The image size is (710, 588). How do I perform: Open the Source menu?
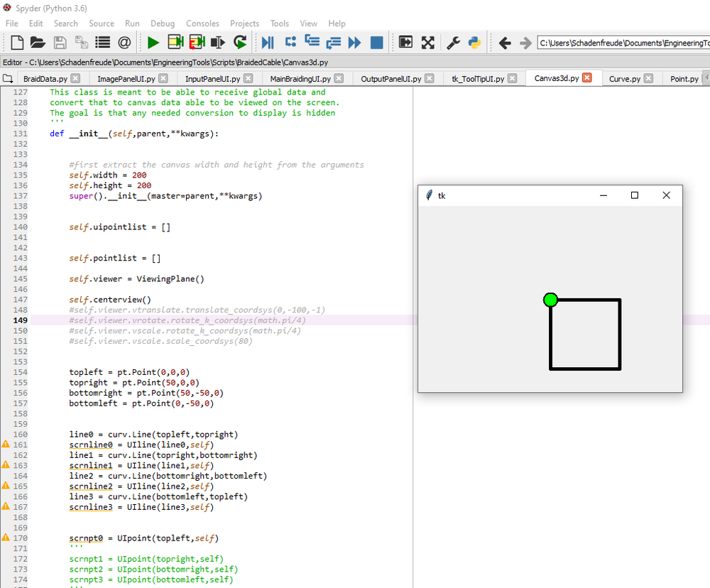pyautogui.click(x=102, y=23)
